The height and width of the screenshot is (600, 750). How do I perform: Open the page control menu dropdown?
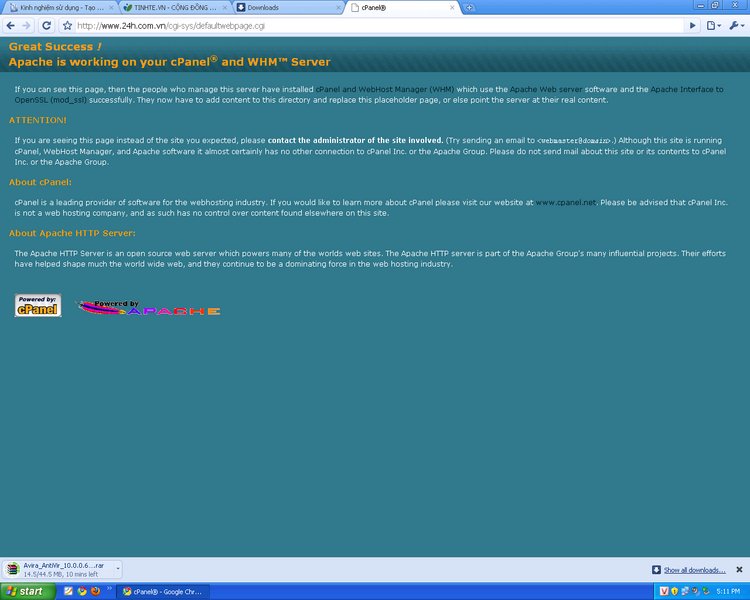714,25
